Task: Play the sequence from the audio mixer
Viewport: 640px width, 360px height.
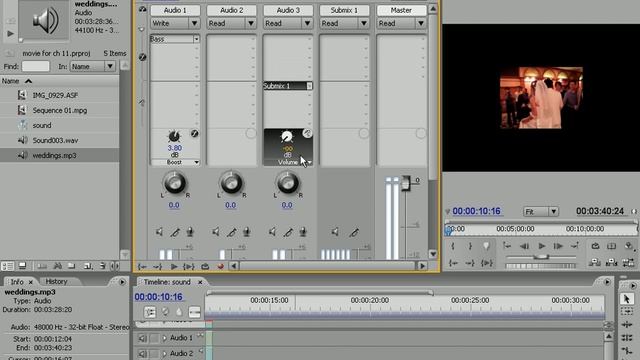Action: coord(174,267)
